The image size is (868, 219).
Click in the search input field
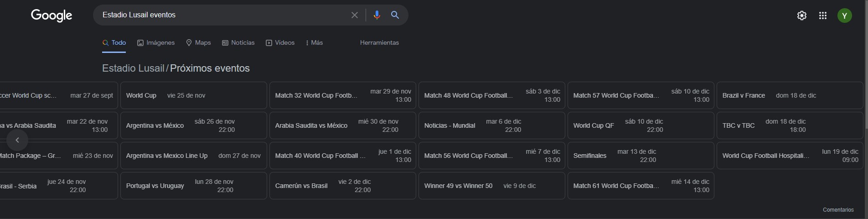[219, 15]
